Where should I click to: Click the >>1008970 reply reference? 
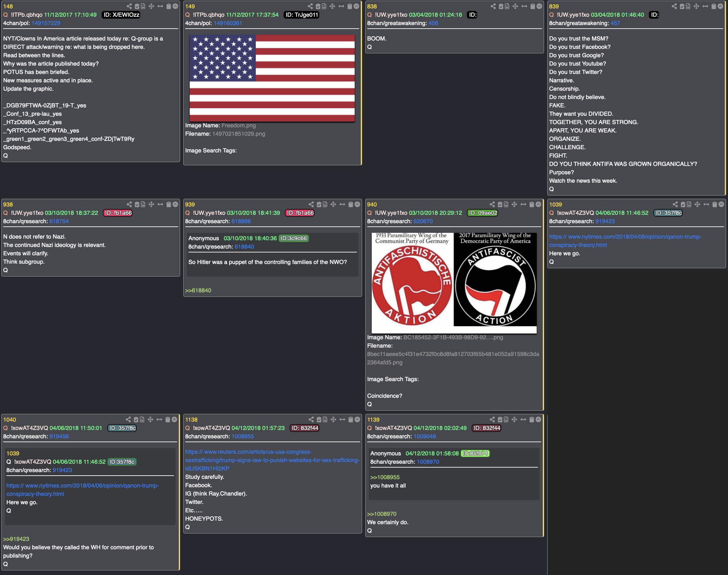coord(382,514)
